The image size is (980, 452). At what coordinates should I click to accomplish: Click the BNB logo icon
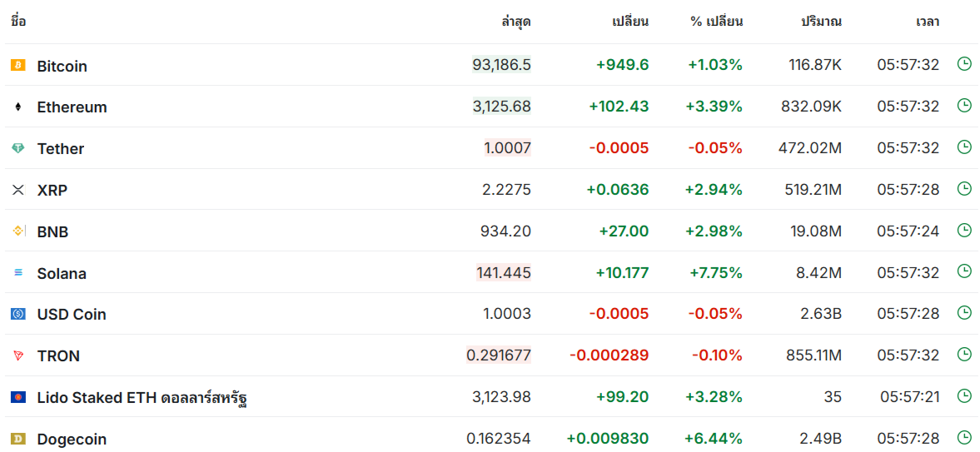coord(18,231)
